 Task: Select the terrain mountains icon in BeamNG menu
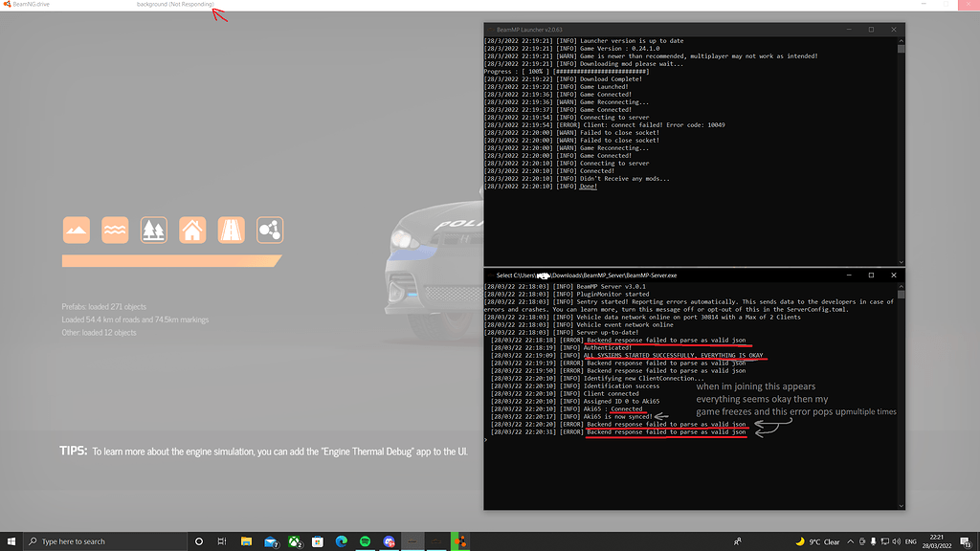pos(77,230)
